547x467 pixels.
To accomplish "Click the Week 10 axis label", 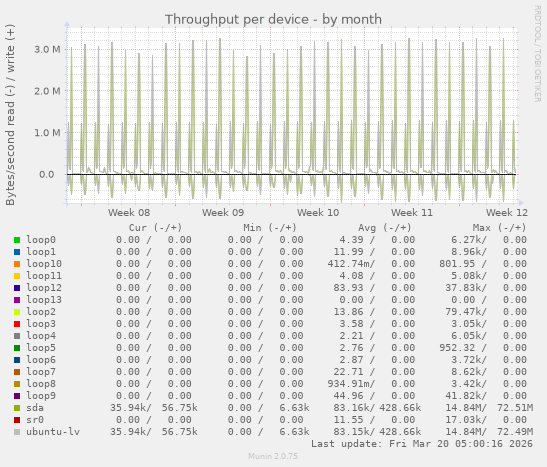I will coord(318,213).
